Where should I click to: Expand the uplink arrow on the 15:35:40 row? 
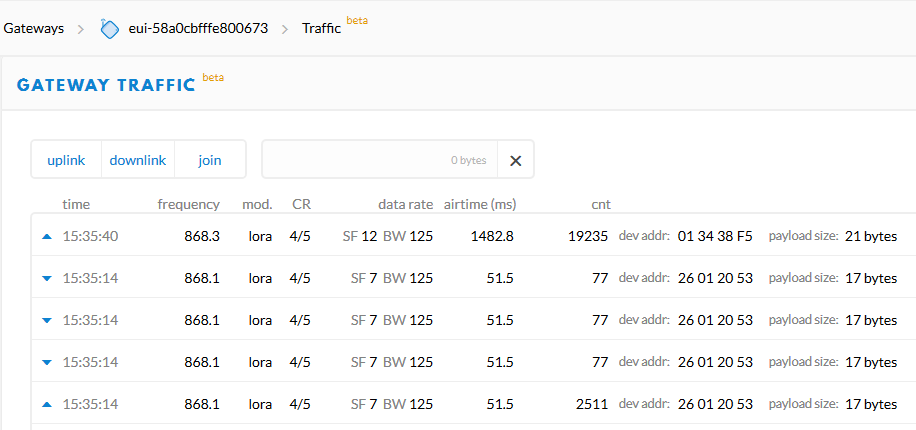[x=46, y=237]
